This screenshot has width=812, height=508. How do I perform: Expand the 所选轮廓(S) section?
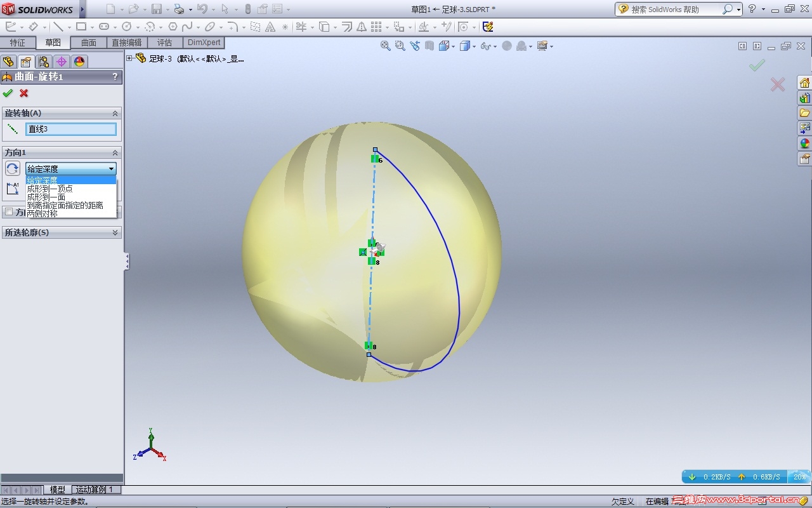[x=115, y=232]
